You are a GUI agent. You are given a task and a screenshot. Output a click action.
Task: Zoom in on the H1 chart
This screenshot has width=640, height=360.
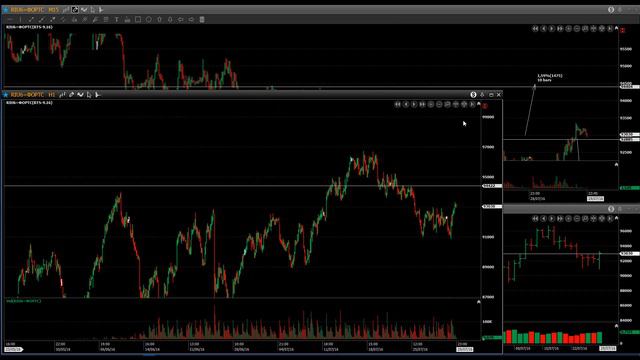[431, 105]
